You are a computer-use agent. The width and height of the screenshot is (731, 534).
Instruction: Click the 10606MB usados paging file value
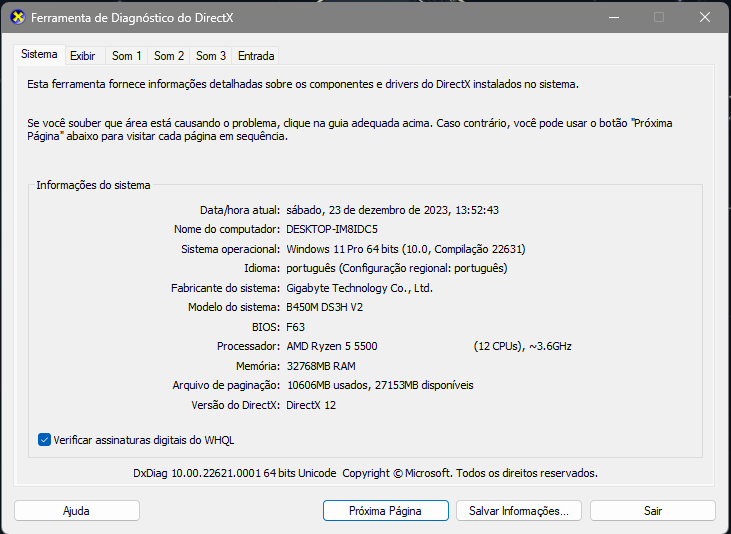coord(380,385)
